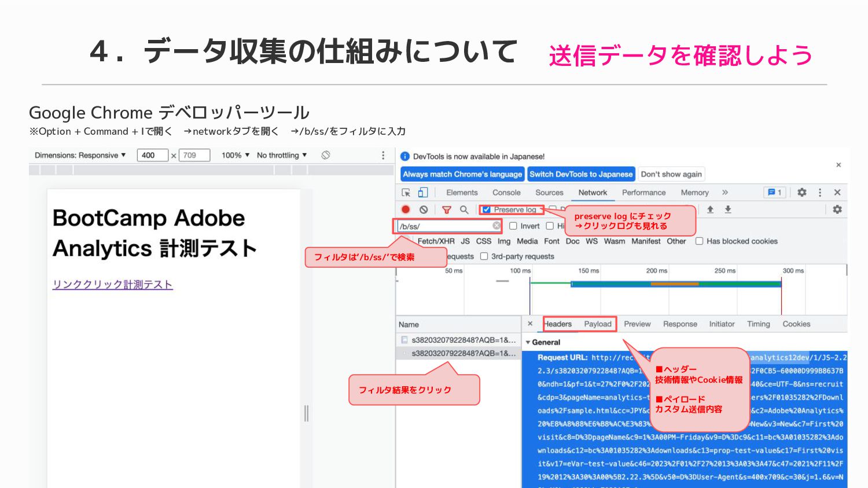The width and height of the screenshot is (868, 488).
Task: Collapse the General section
Action: tap(528, 342)
